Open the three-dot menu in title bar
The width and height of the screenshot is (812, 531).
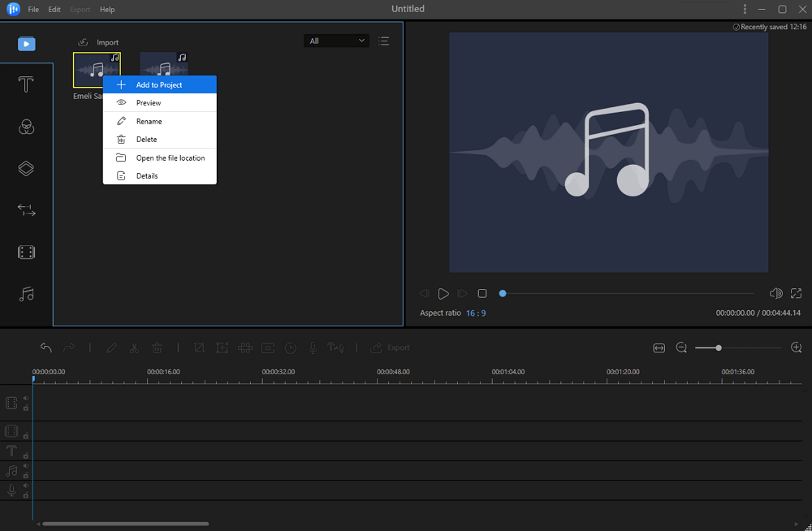745,9
